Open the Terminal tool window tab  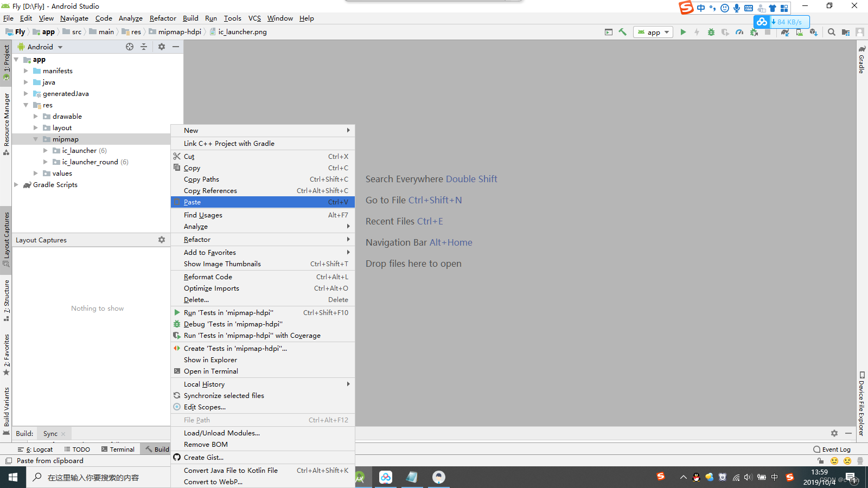pos(118,449)
